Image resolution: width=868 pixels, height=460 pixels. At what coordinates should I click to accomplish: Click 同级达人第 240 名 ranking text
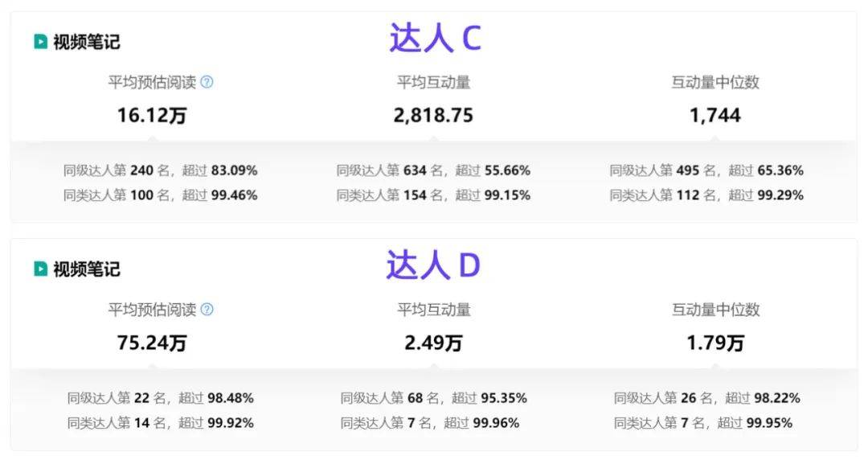point(117,170)
